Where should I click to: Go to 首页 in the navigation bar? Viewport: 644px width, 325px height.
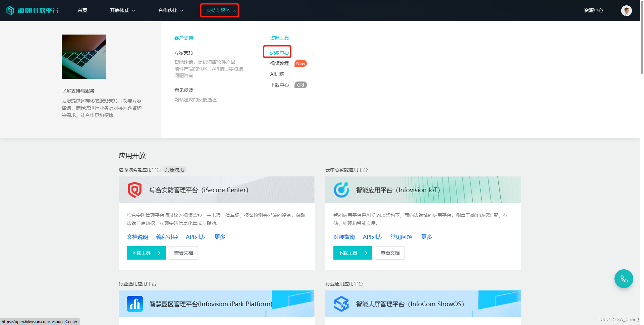(83, 10)
